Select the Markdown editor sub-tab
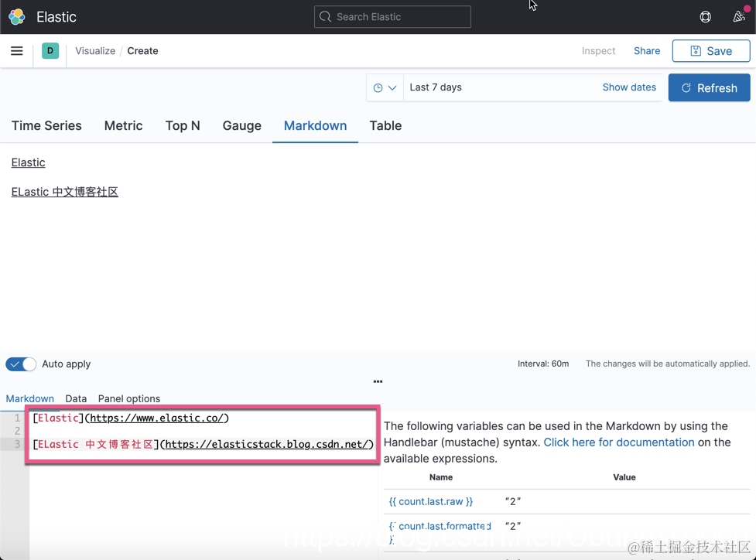Screen dimensions: 756x560 [30, 398]
